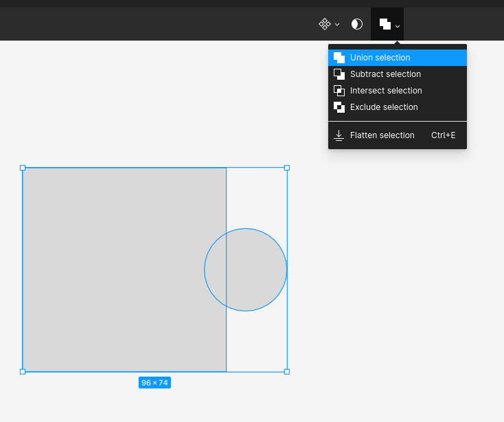Click the Boolean groups union icon

tap(385, 24)
